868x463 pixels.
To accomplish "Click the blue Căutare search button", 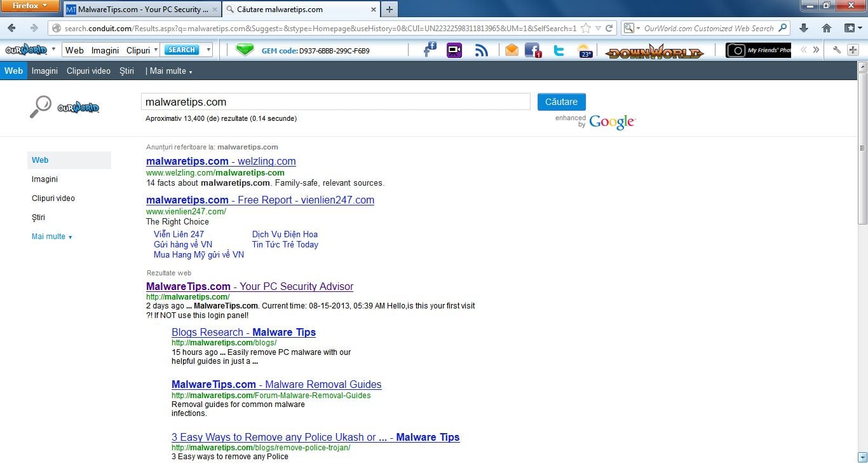I will (562, 102).
